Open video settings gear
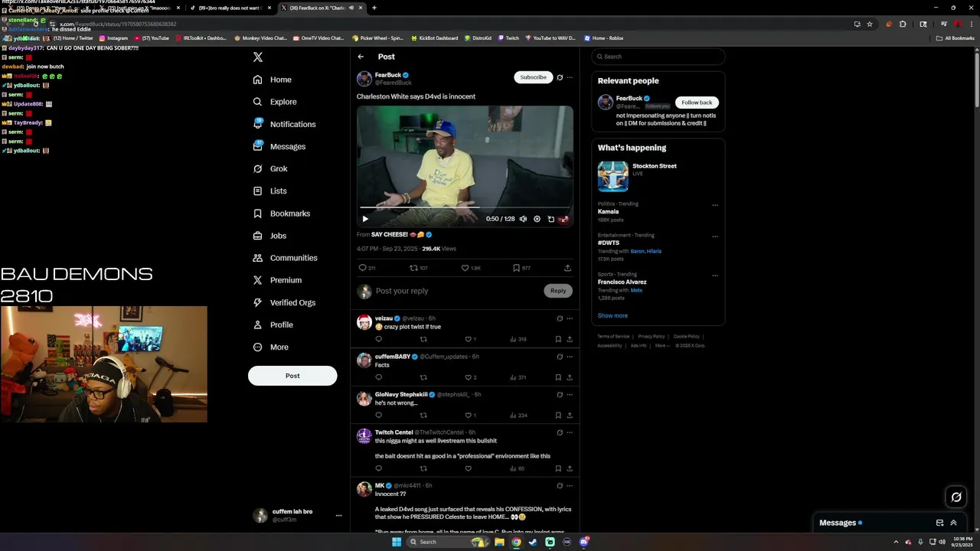Viewport: 980px width, 551px height. 537,219
